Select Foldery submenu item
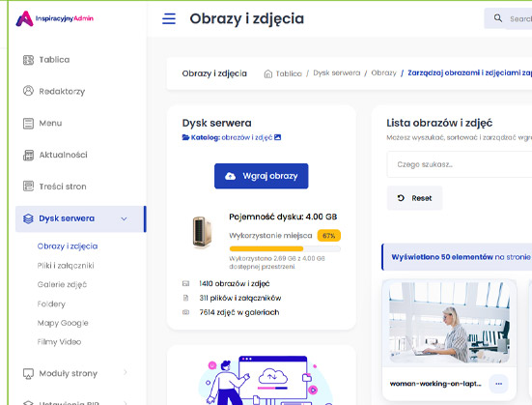 click(x=51, y=304)
